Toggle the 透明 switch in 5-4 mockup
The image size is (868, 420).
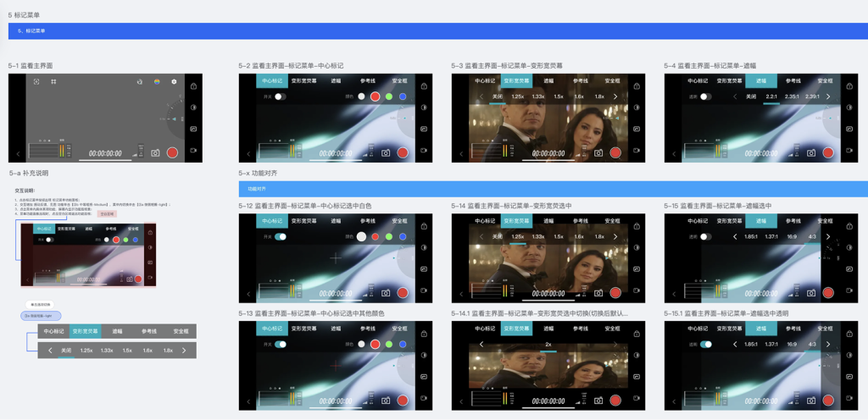click(x=705, y=97)
